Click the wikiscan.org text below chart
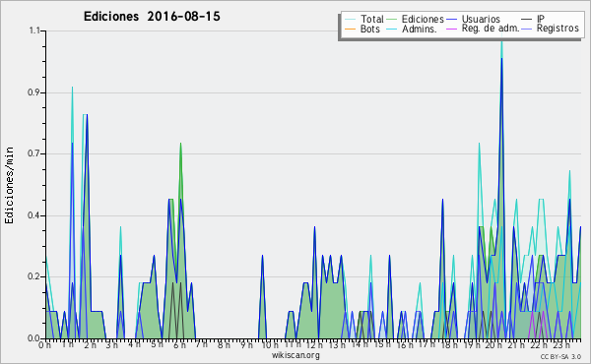Screen dimensions: 591x364 295,355
